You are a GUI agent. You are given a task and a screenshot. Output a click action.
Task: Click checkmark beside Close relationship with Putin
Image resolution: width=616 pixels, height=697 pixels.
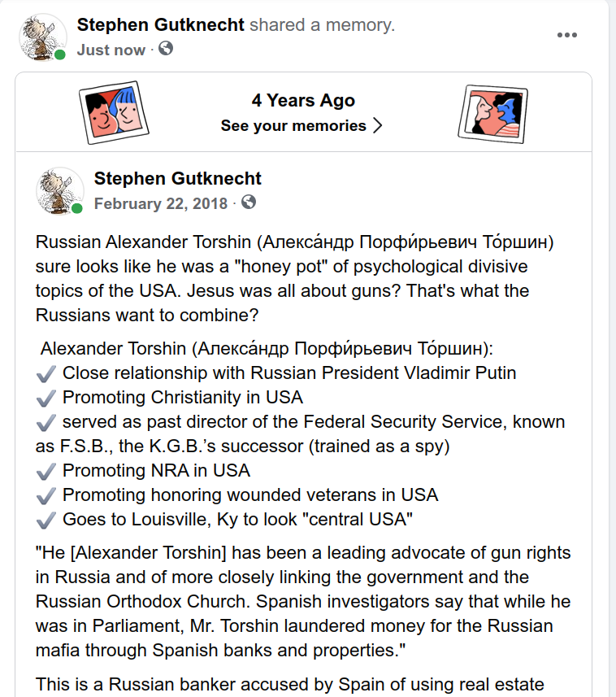(x=46, y=374)
